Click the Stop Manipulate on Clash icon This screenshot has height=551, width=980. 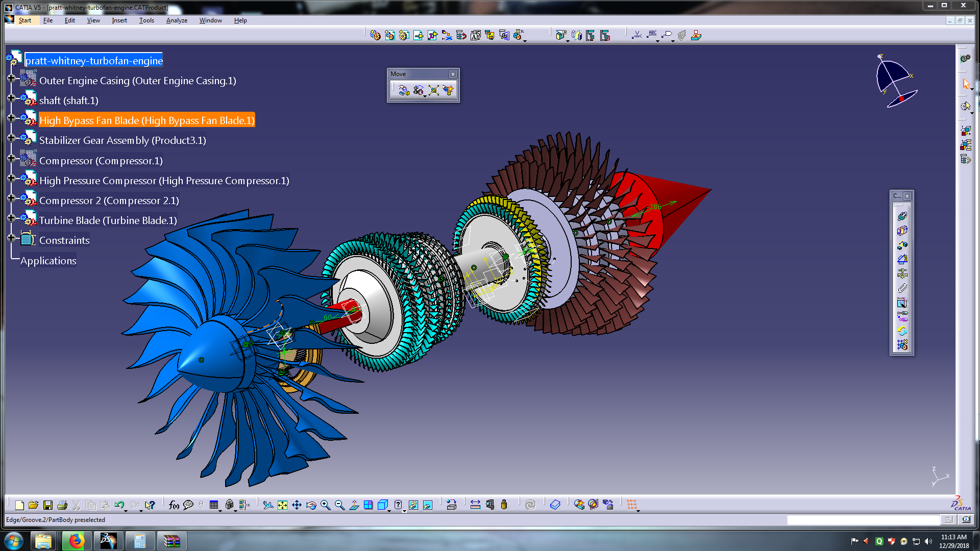click(x=448, y=90)
